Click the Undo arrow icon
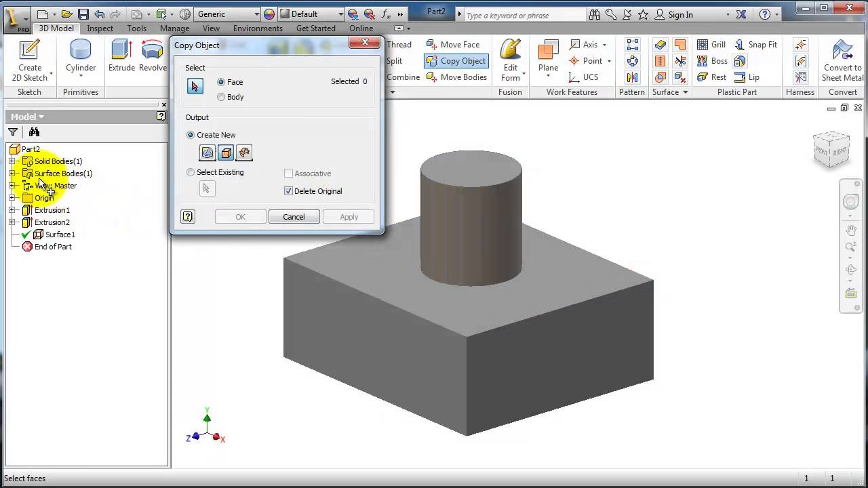This screenshot has width=868, height=488. click(x=100, y=14)
